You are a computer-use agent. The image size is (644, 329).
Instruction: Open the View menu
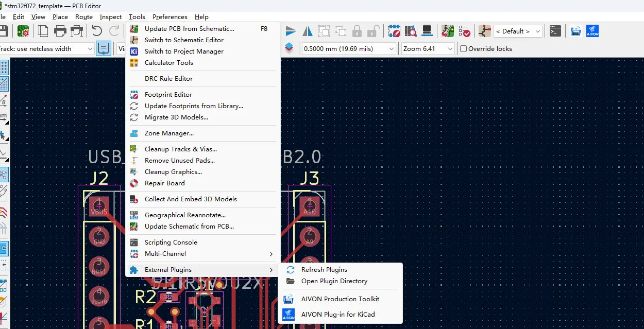[x=38, y=16]
